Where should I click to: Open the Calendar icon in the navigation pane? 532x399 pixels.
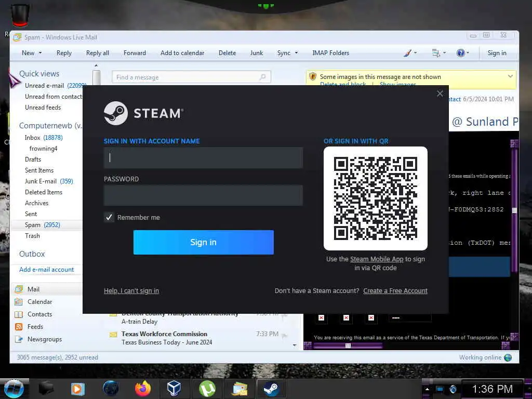tap(19, 302)
